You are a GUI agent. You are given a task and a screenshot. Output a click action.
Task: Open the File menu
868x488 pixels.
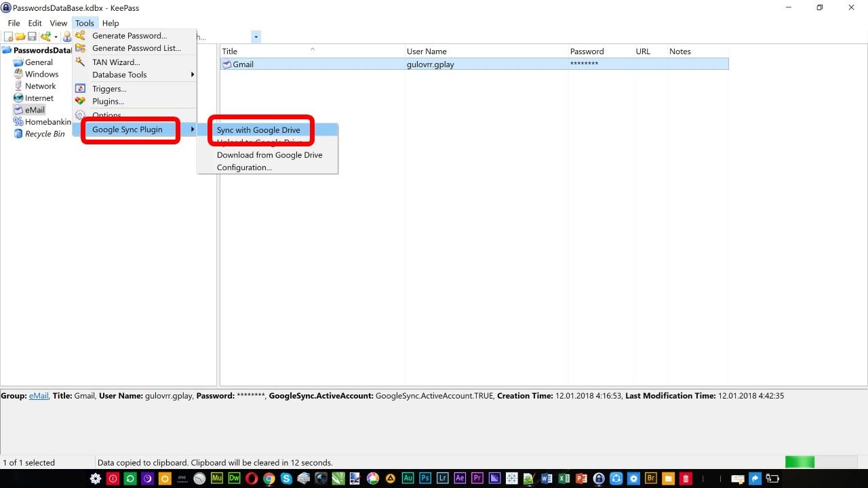click(14, 23)
